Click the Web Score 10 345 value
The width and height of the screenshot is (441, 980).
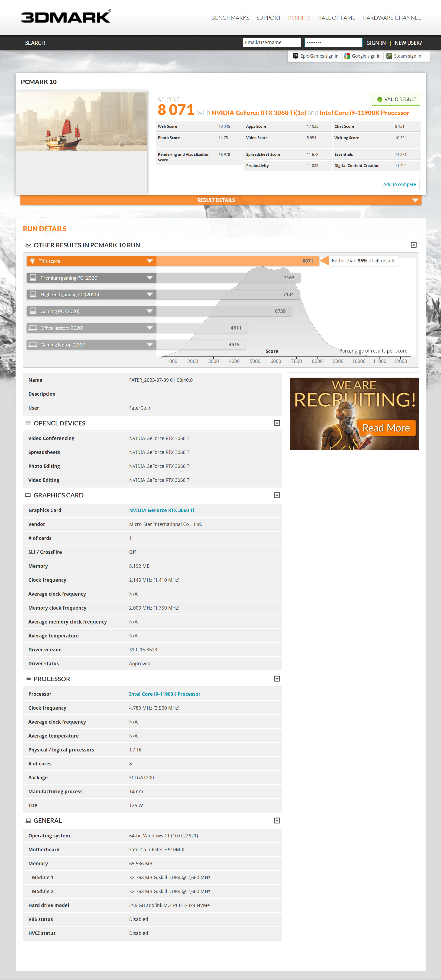pos(224,126)
